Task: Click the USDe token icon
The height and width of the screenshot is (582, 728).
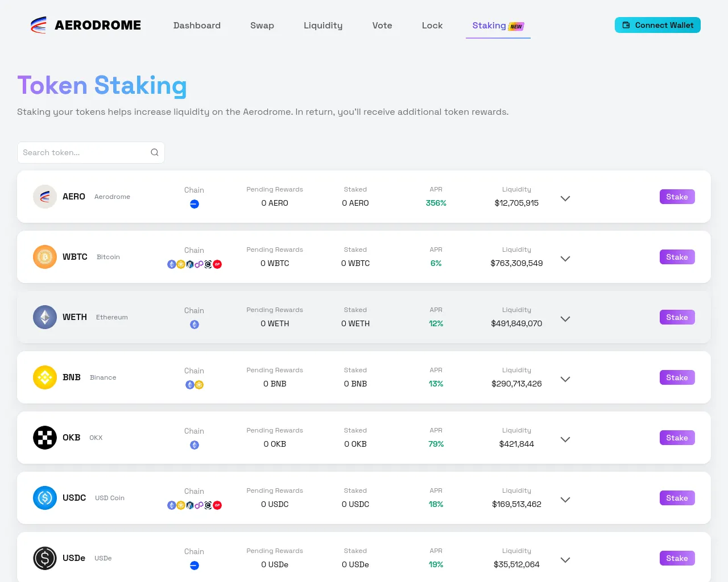Action: click(x=45, y=558)
